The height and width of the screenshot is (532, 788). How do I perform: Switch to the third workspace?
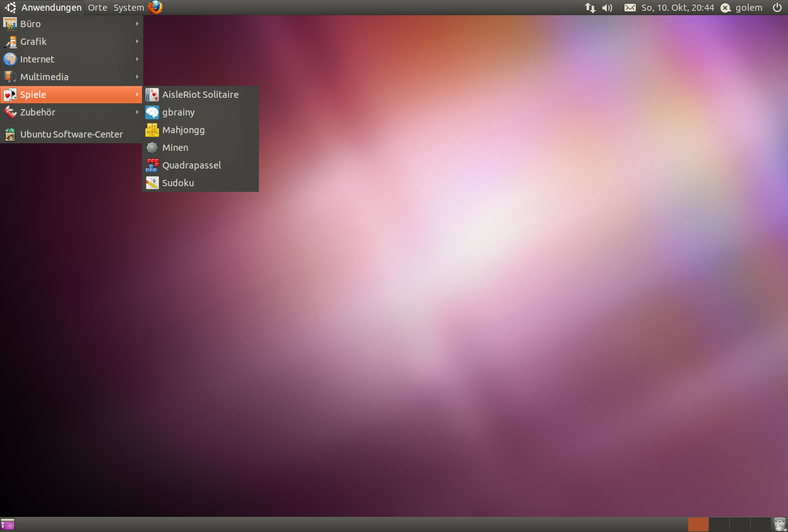pos(739,524)
